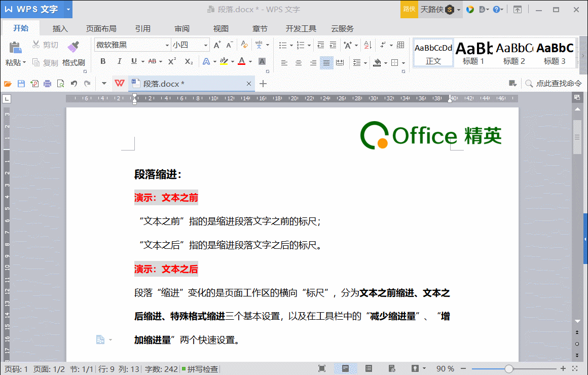
Task: Export to PDF icon in quick toolbar
Action: 34,84
